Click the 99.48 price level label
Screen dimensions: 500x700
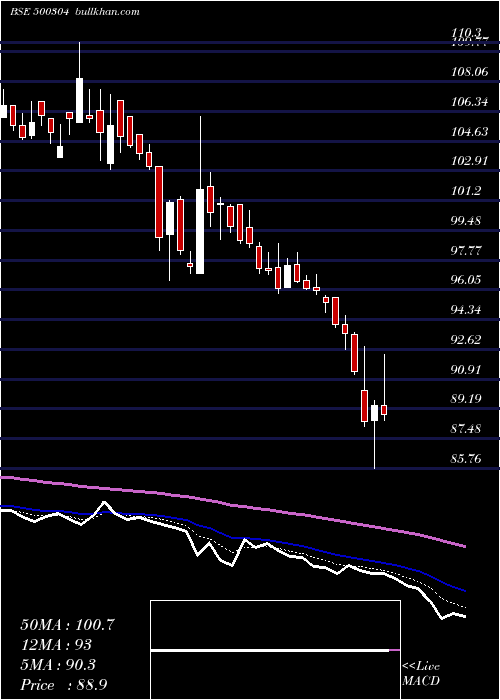coord(467,221)
